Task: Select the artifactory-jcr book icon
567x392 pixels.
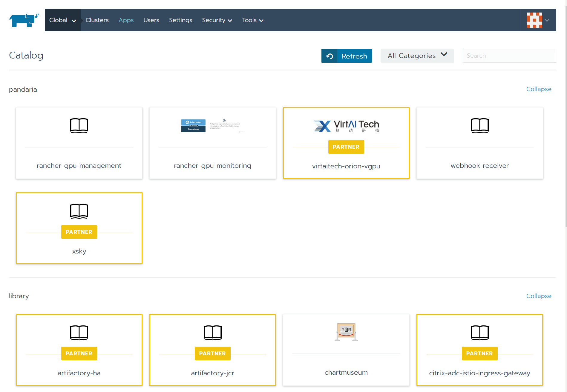Action: 212,333
